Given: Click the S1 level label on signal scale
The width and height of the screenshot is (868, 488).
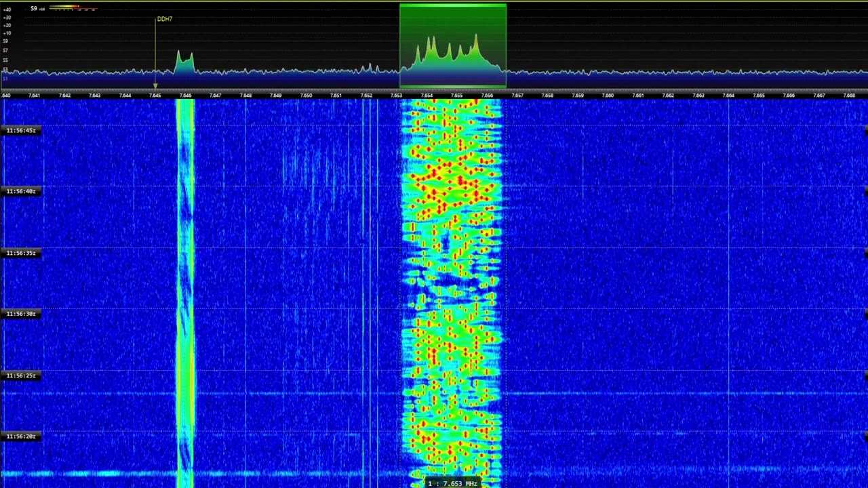Looking at the screenshot, I should 5,79.
